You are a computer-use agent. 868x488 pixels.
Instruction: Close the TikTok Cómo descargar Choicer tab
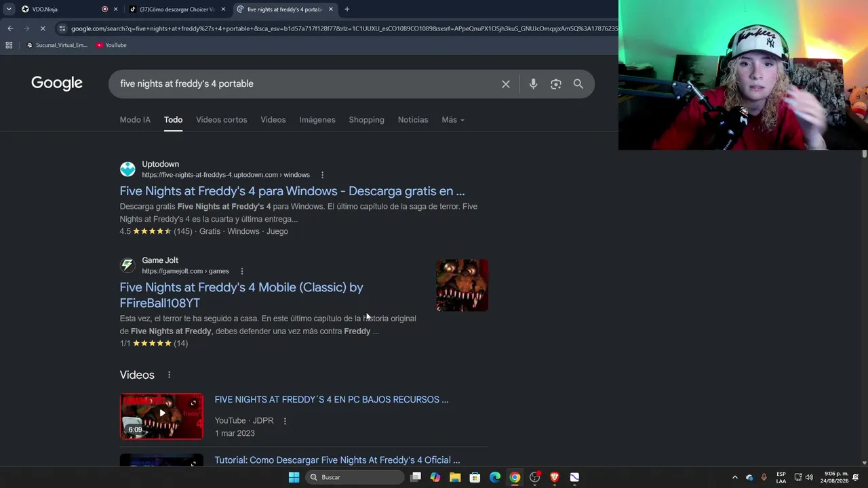coord(223,9)
